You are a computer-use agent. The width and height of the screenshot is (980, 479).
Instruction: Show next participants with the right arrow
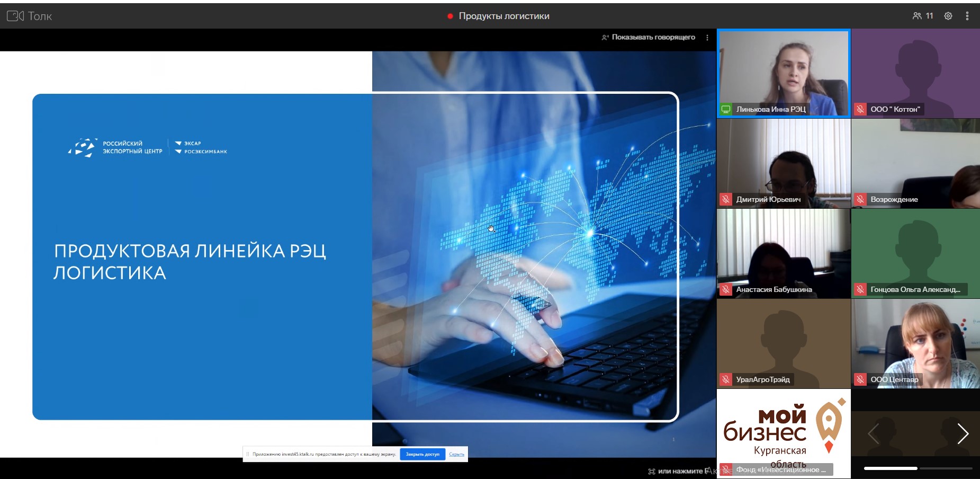963,434
